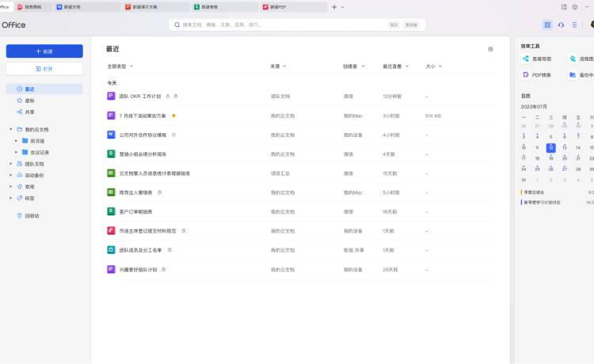
Task: Click the blue 新建 button
Action: pyautogui.click(x=44, y=51)
